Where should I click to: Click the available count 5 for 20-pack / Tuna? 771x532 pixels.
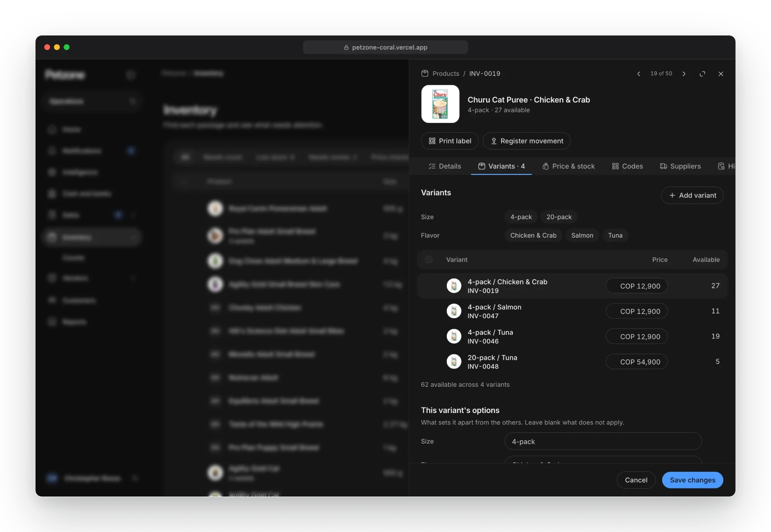pos(717,362)
